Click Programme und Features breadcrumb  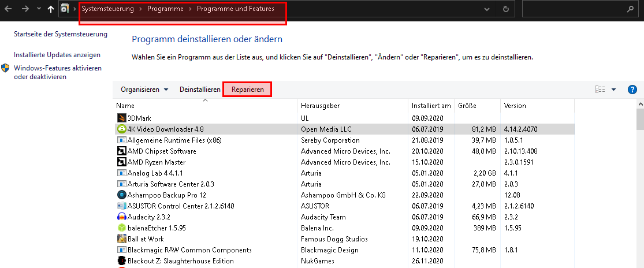pos(235,9)
